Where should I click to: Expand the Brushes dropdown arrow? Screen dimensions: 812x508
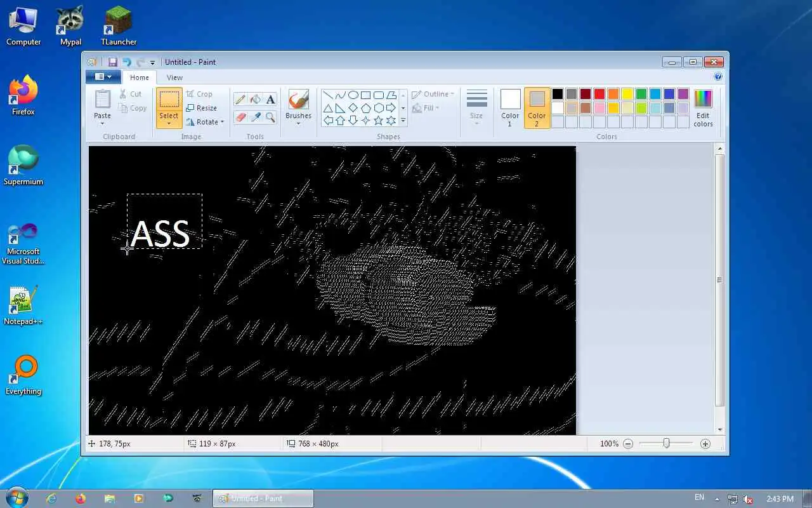pyautogui.click(x=298, y=123)
